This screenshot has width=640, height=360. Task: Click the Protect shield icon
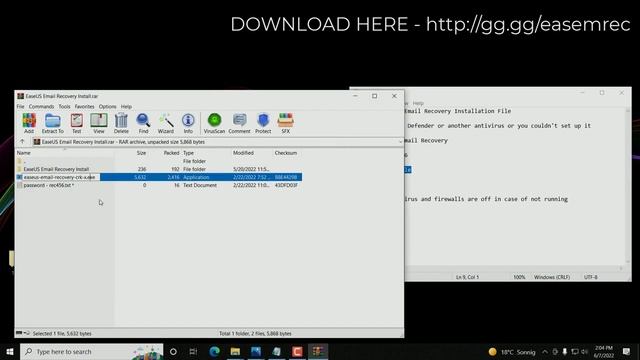coord(263,123)
